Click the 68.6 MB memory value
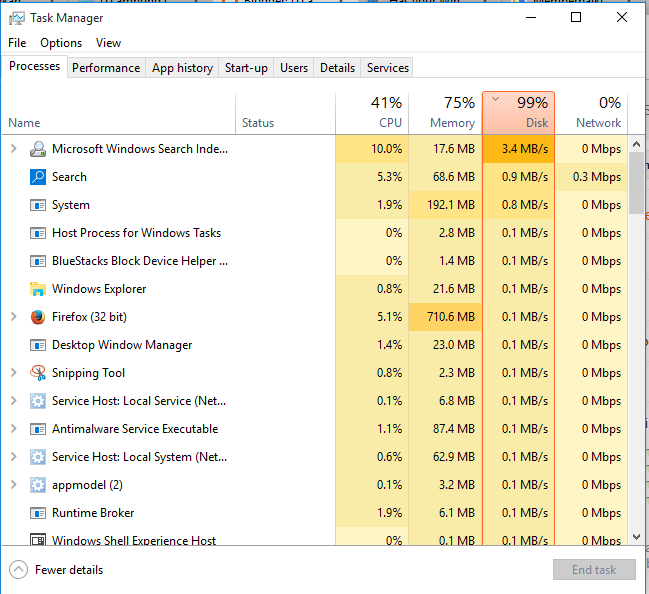Image resolution: width=649 pixels, height=594 pixels. [x=454, y=177]
